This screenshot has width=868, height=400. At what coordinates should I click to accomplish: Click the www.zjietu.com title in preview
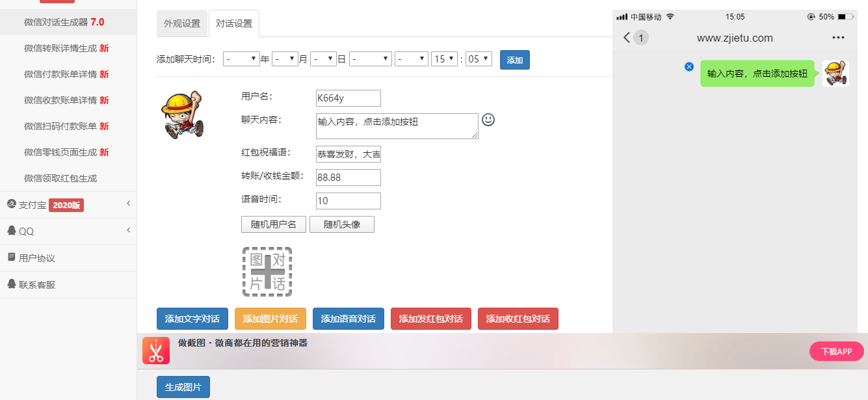(x=735, y=38)
